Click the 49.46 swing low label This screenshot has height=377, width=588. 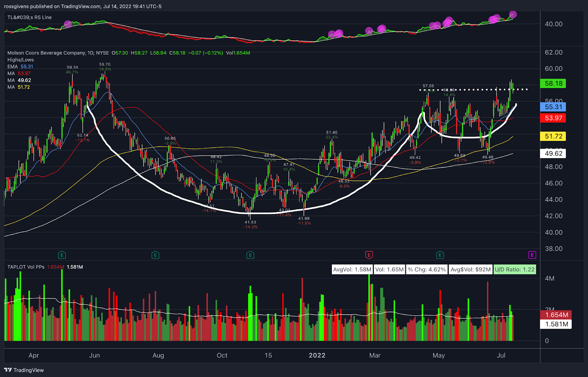488,157
